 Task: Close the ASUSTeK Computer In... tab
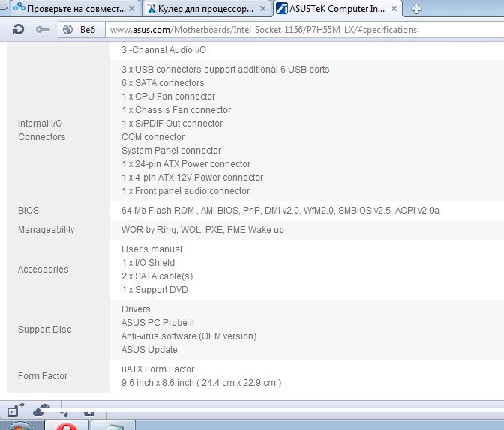tap(394, 9)
